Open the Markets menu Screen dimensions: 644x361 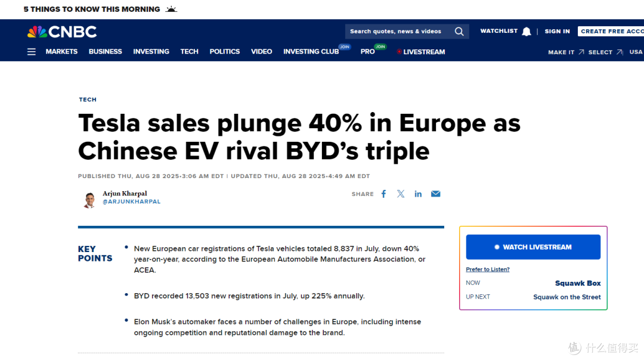point(61,52)
